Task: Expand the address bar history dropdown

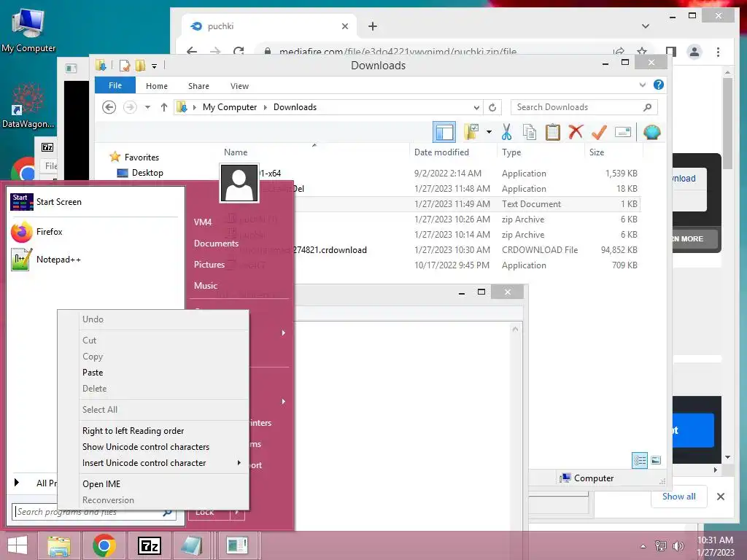Action: pyautogui.click(x=476, y=108)
